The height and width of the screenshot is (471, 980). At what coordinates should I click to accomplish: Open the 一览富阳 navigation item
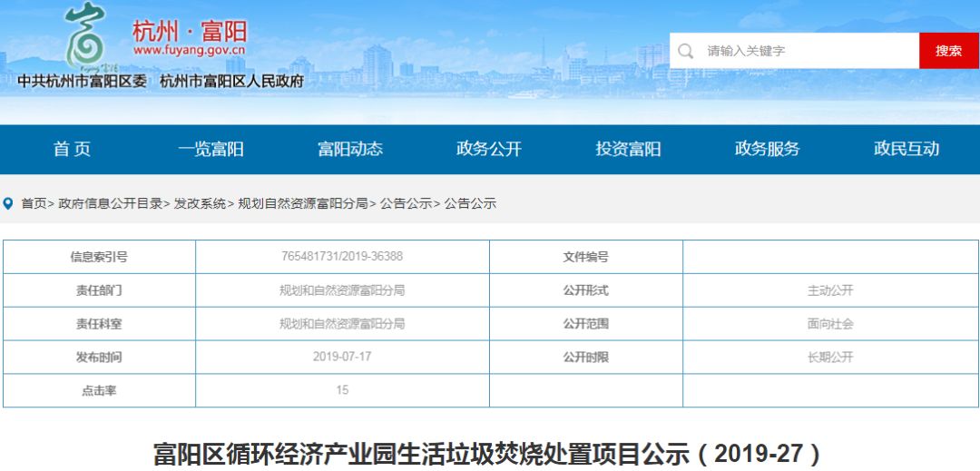click(211, 150)
